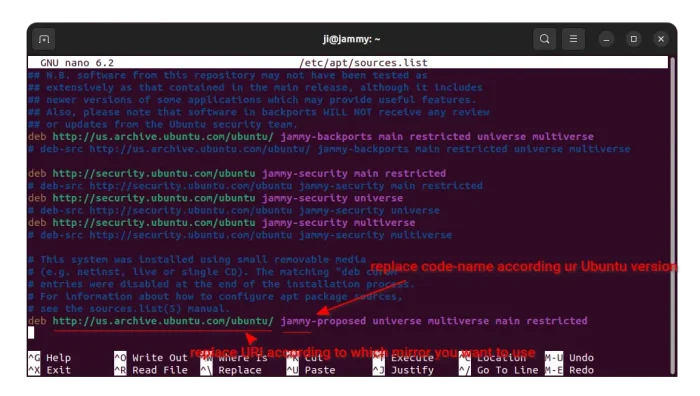The height and width of the screenshot is (396, 700).
Task: Click the commented deb-src jammy-backports line
Action: coord(329,149)
